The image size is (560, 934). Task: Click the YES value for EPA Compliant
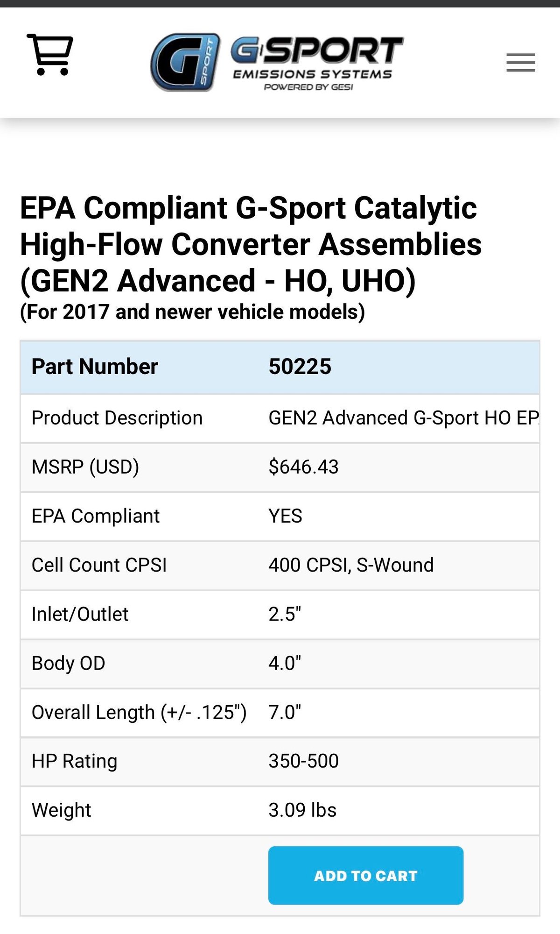[285, 516]
